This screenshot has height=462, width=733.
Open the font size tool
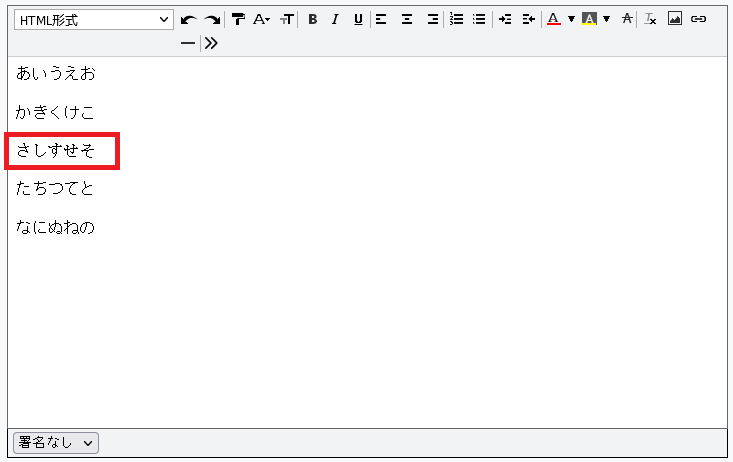287,19
